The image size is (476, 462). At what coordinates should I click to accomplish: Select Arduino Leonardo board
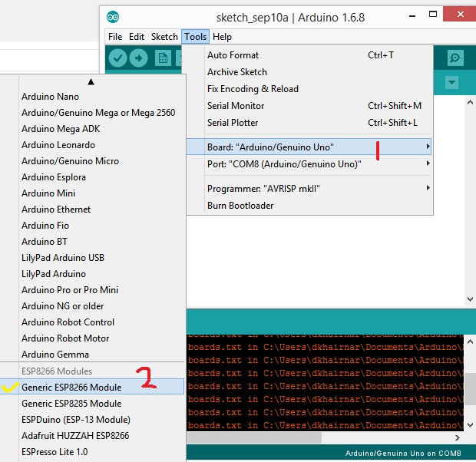[x=92, y=145]
